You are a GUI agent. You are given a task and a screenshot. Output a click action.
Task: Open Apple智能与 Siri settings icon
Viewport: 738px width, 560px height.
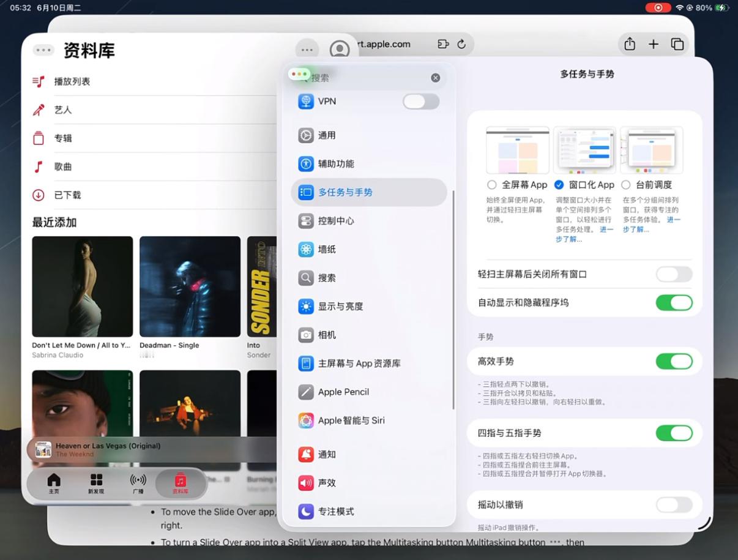306,420
